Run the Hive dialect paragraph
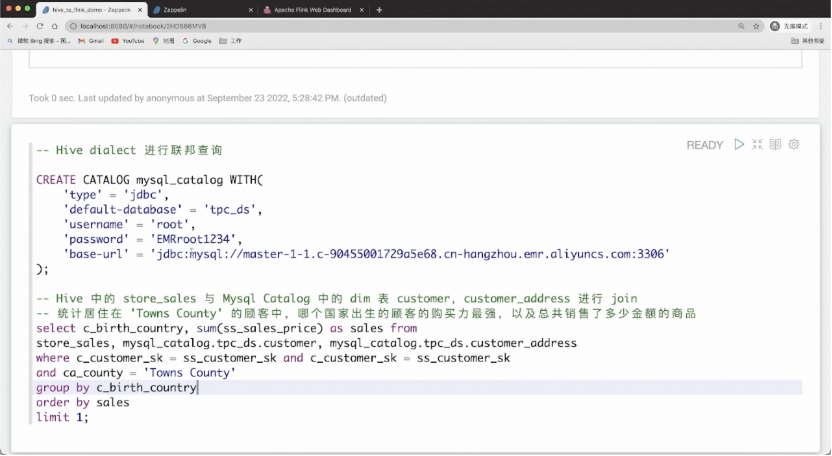 [739, 144]
